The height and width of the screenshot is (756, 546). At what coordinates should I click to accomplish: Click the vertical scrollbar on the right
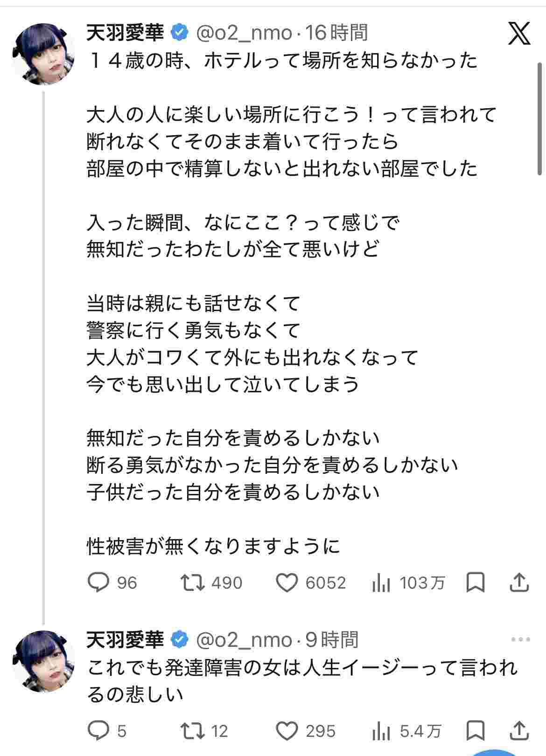click(540, 117)
